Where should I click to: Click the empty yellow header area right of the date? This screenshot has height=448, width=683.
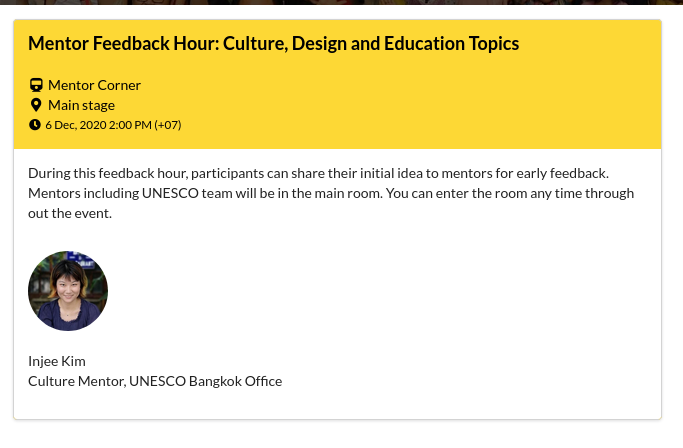tap(418, 125)
